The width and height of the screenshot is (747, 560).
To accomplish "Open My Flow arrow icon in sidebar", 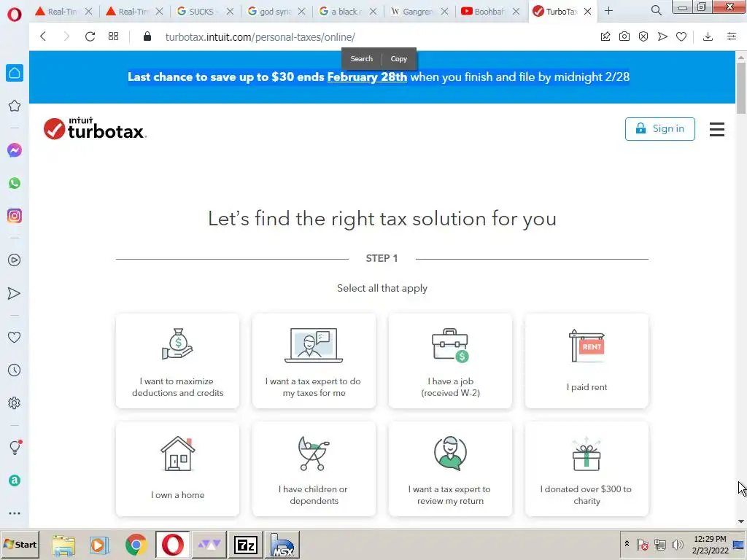I will coord(15,293).
